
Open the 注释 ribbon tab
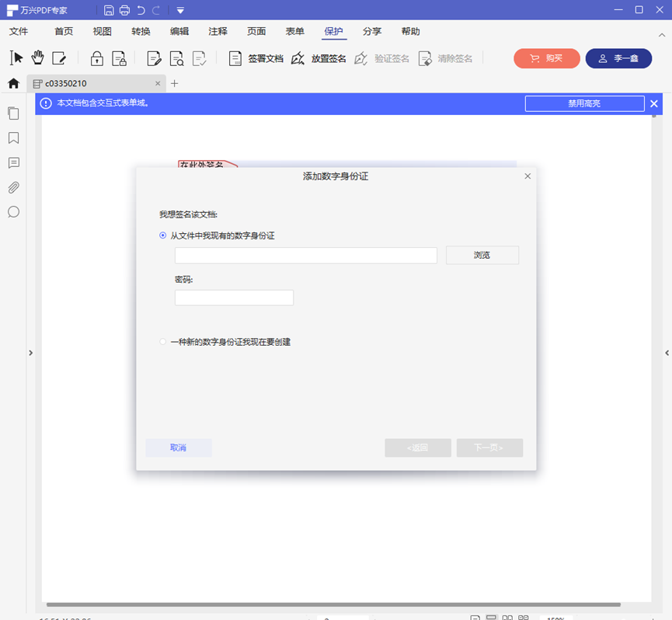coord(218,31)
